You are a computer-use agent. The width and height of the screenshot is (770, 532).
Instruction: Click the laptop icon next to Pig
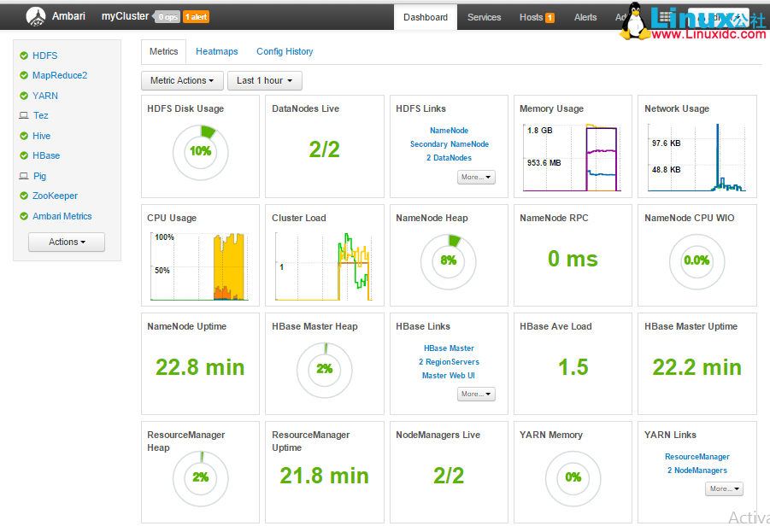tap(24, 176)
